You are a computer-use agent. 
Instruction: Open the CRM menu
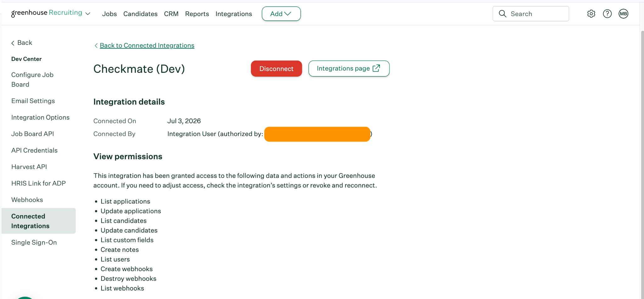(171, 14)
